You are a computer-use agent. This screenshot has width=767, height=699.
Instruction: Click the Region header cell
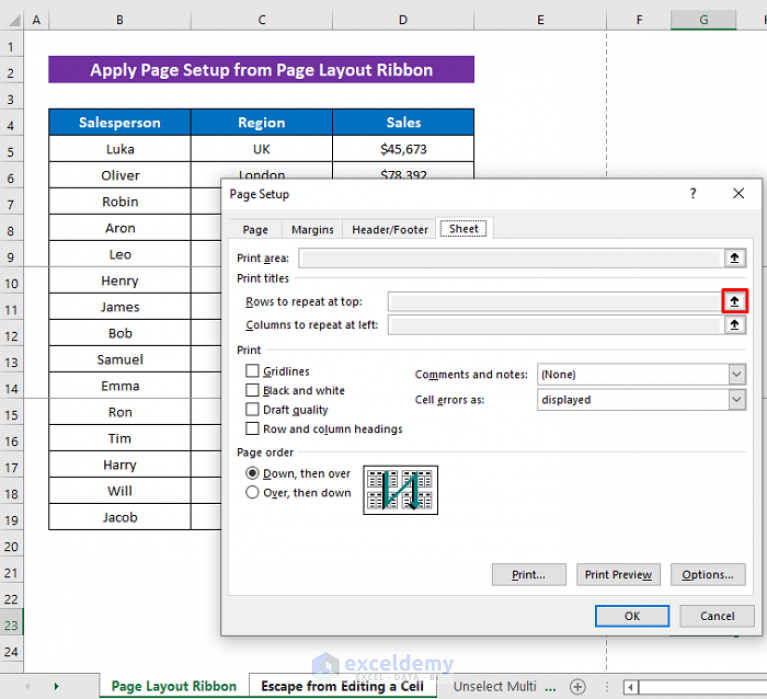click(x=262, y=122)
